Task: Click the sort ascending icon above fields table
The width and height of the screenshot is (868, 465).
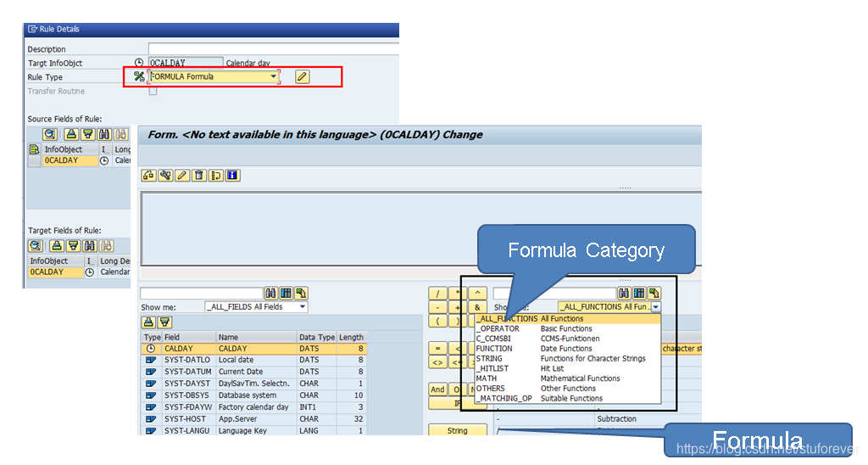Action: click(148, 322)
